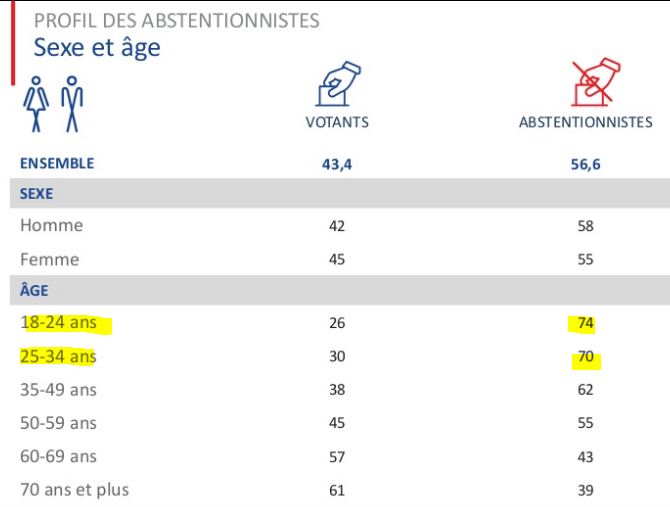This screenshot has height=507, width=670.
Task: Click the ÂGE section header row
Action: click(x=340, y=290)
